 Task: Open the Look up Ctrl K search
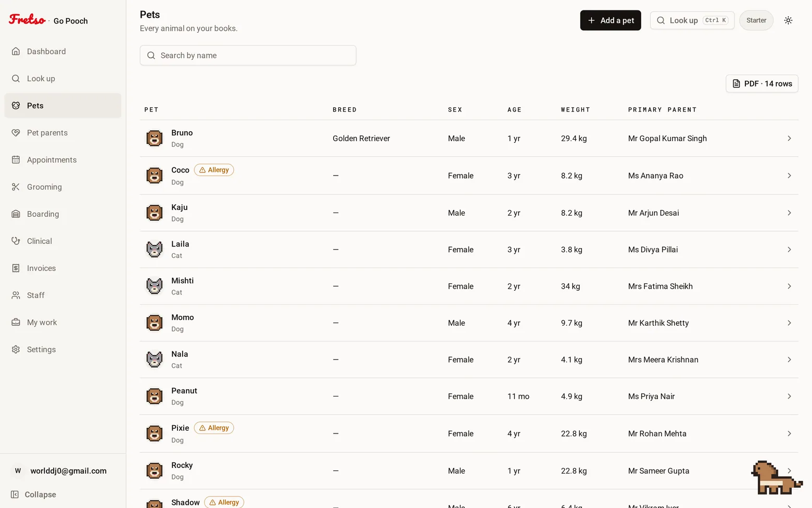pyautogui.click(x=692, y=20)
